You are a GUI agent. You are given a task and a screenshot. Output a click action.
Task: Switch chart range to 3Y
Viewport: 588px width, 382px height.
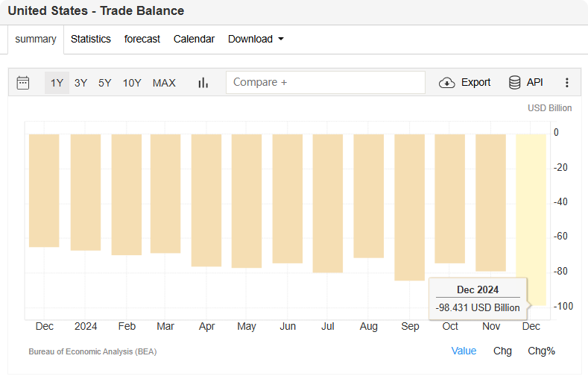(80, 83)
